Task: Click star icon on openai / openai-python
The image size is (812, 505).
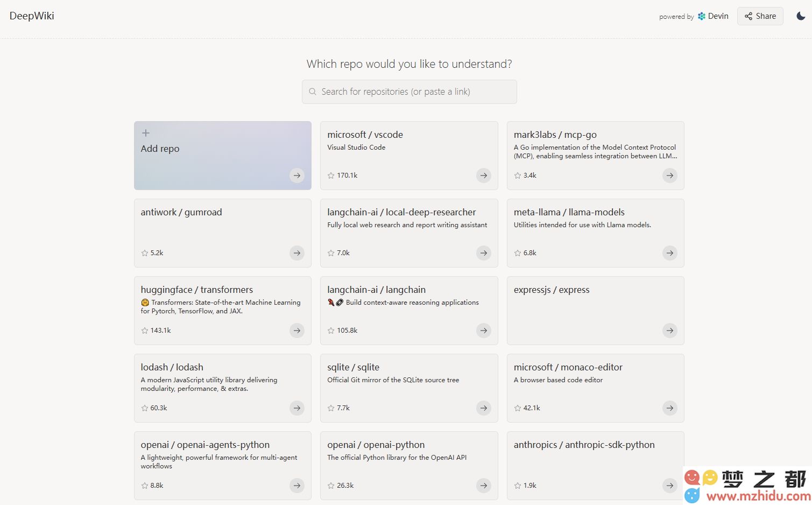Action: coord(331,486)
